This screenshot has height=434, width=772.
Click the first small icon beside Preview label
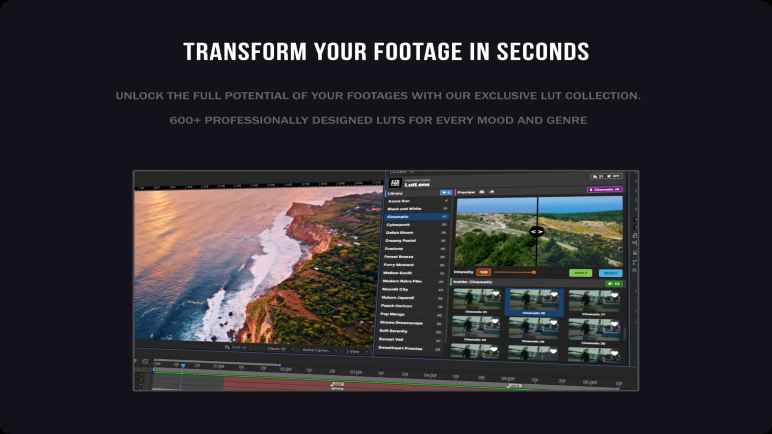tap(481, 190)
